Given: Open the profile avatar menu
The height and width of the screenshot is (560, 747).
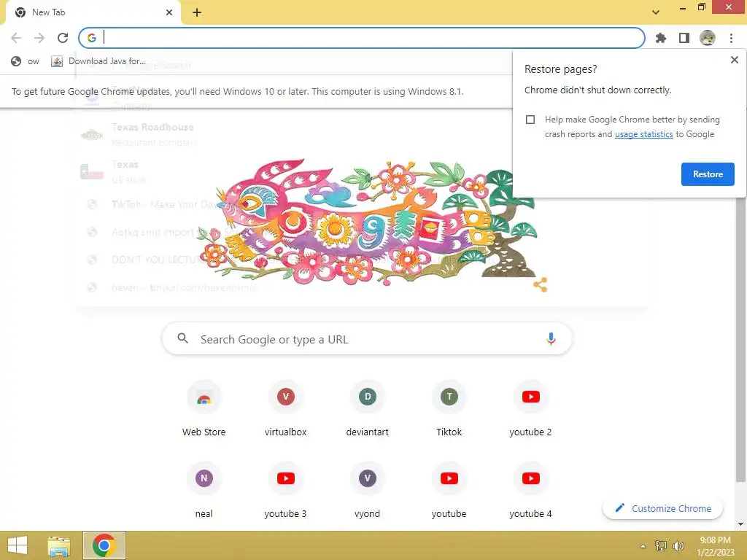Looking at the screenshot, I should click(x=708, y=38).
